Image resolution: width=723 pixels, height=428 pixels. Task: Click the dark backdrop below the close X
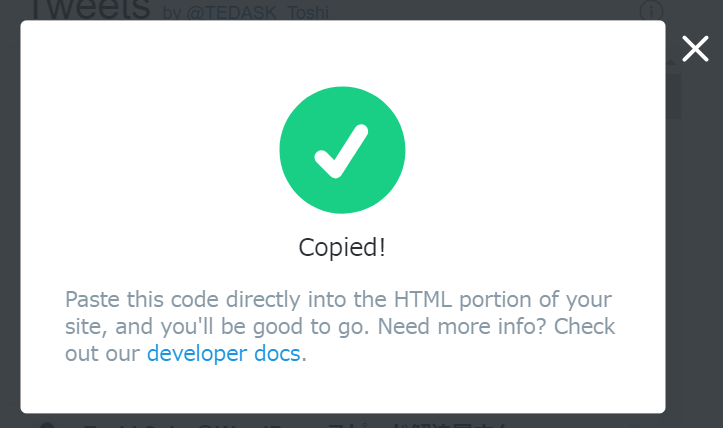[x=695, y=250]
